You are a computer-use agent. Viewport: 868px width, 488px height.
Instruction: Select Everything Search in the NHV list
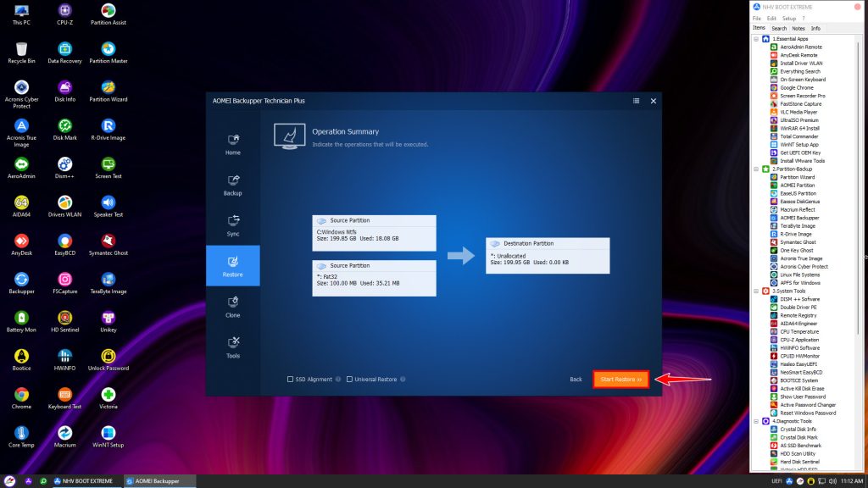pos(800,71)
